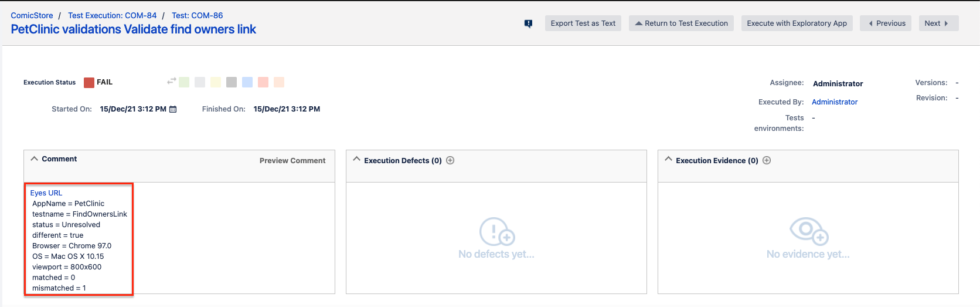Click the No evidence yet eye icon
980x307 pixels.
pos(808,231)
